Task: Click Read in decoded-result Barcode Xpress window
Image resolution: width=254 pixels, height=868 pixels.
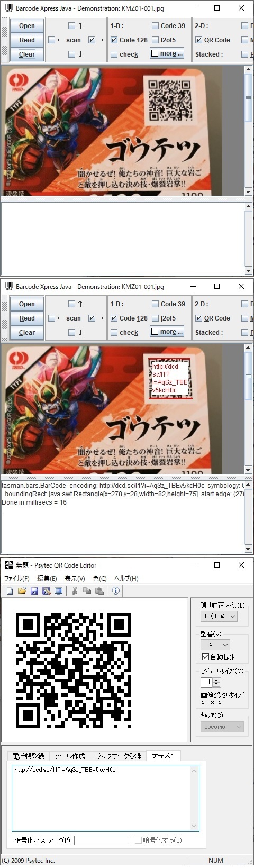Action: [27, 318]
